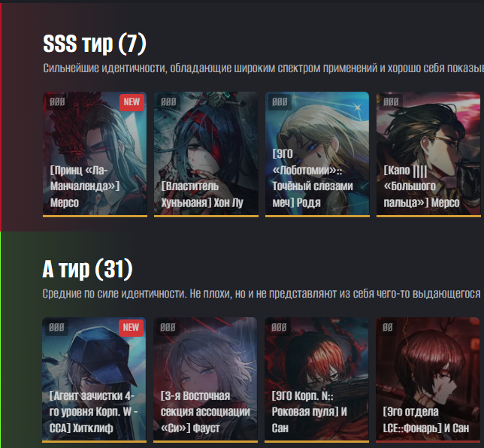Click the 000 rarity badge on Хитклиф card
Screen dimensions: 484x448
[56, 328]
